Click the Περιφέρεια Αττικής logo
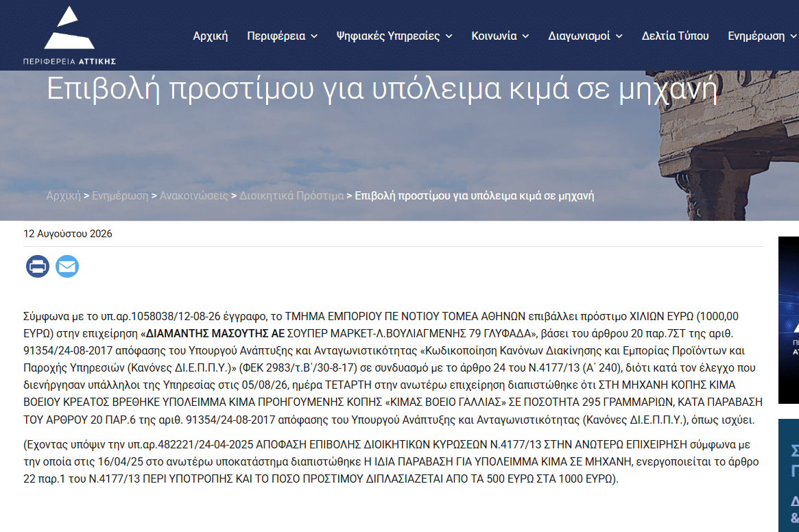Viewport: 799px width, 532px height. pyautogui.click(x=69, y=35)
